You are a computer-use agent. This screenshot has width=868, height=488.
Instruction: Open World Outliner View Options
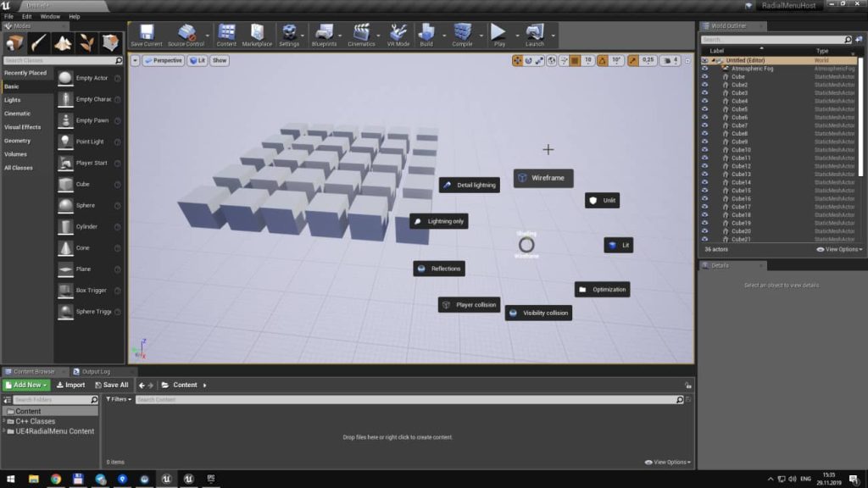pyautogui.click(x=839, y=250)
